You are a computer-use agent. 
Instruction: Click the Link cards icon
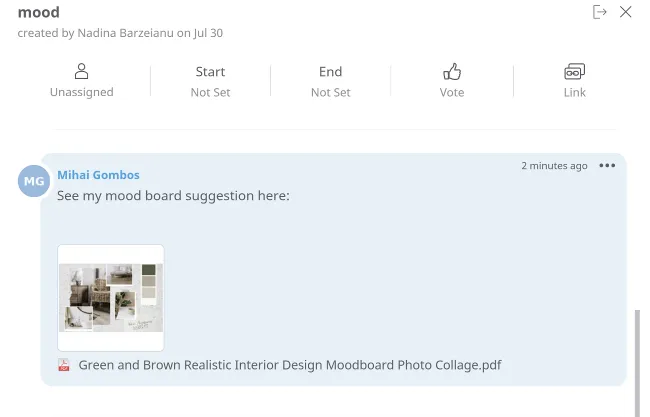(x=575, y=71)
